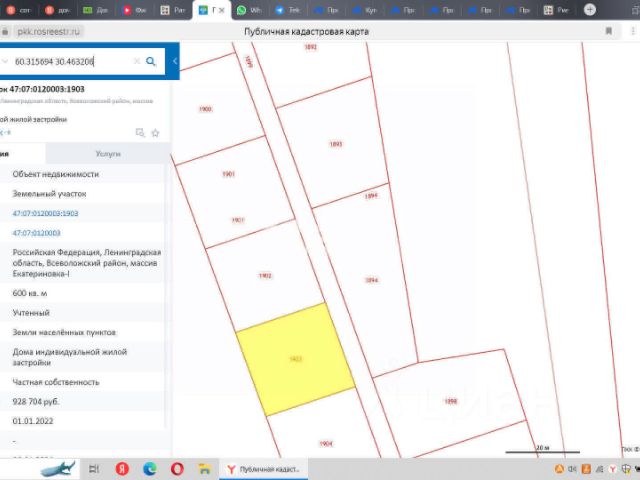Click the site lock icon in address bar

[x=5, y=31]
